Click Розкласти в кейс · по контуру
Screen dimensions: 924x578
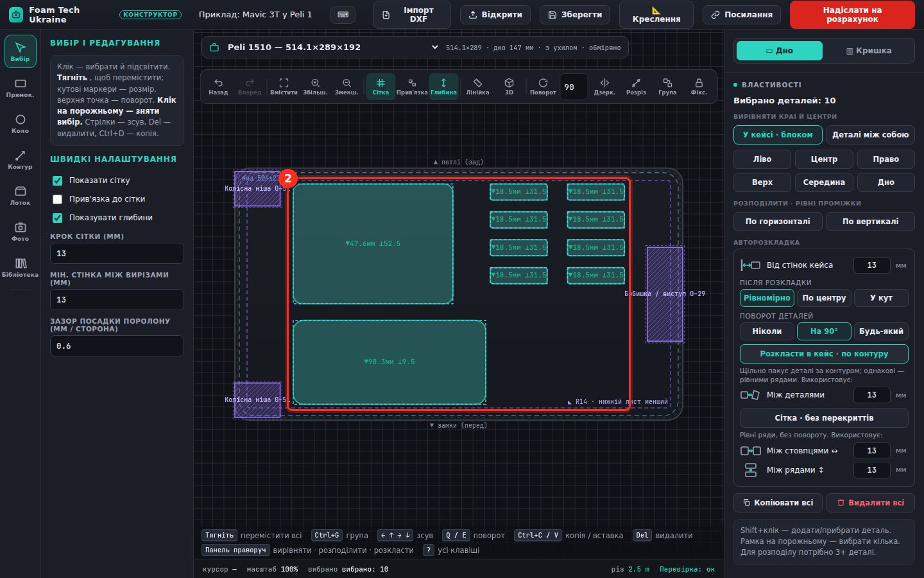[x=824, y=354]
